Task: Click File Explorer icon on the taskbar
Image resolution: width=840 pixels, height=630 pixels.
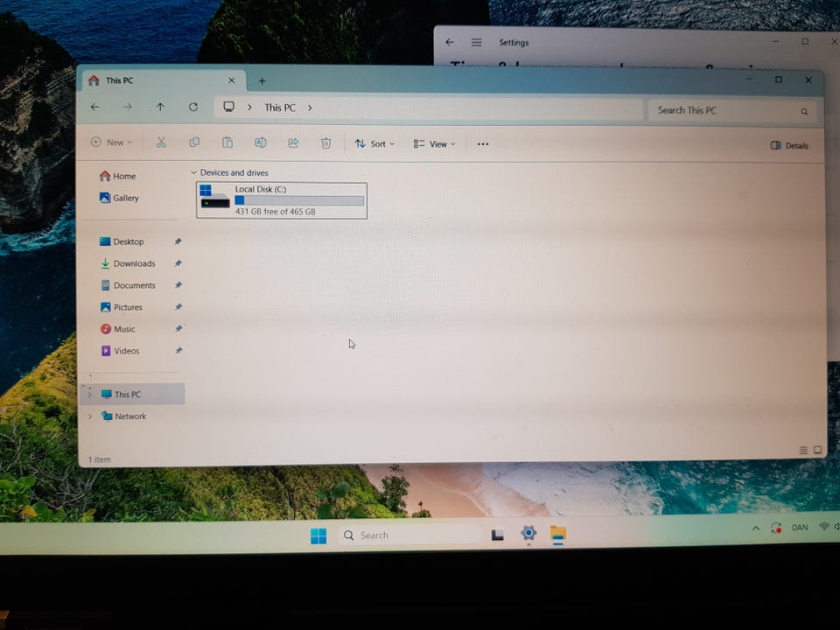Action: (557, 534)
